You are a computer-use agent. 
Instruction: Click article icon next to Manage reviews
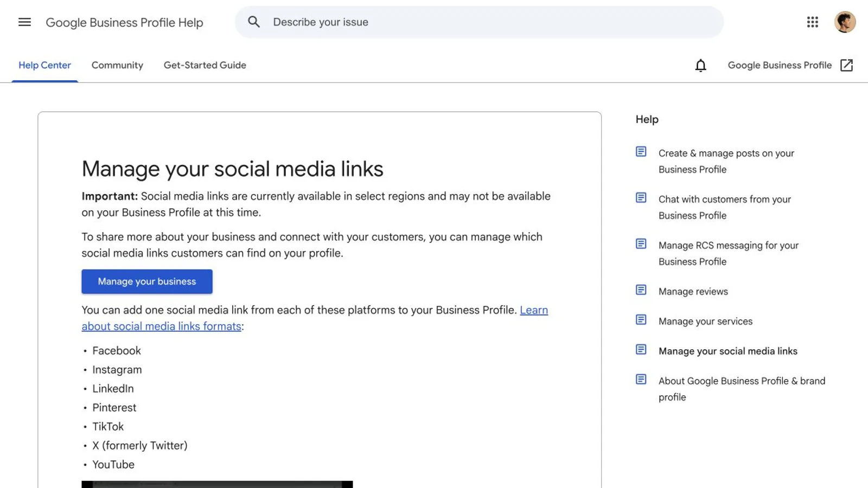pos(641,290)
